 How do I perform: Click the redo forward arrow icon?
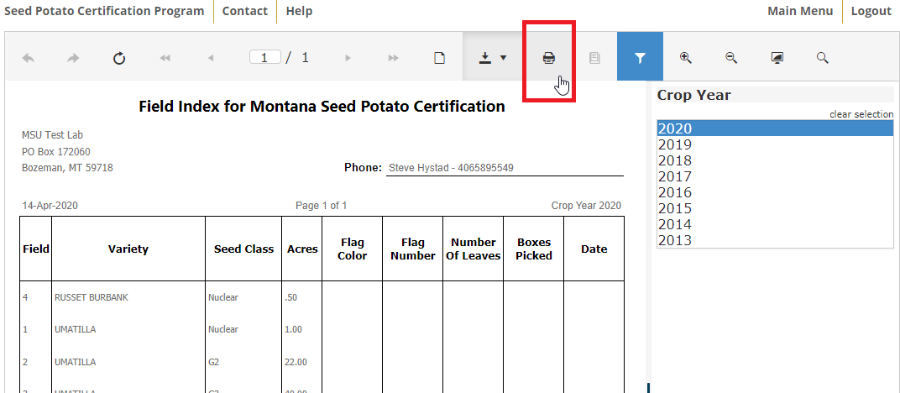coord(73,58)
